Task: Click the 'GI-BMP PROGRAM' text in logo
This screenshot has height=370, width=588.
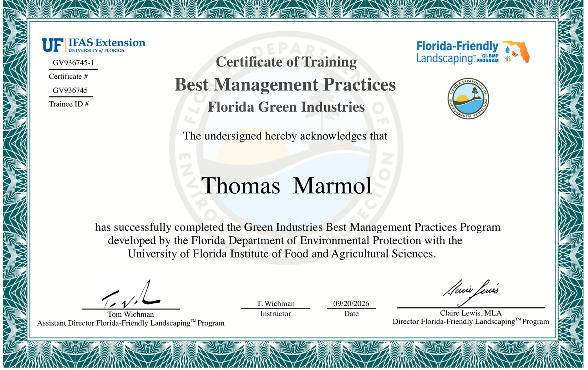Action: click(x=488, y=58)
